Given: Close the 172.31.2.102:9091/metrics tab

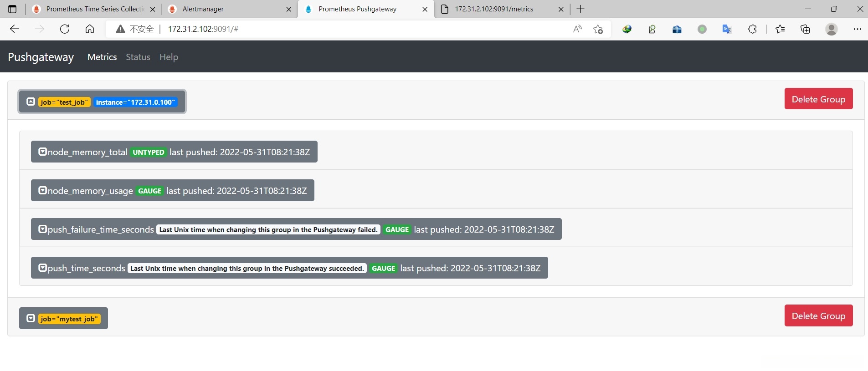Looking at the screenshot, I should pyautogui.click(x=561, y=9).
